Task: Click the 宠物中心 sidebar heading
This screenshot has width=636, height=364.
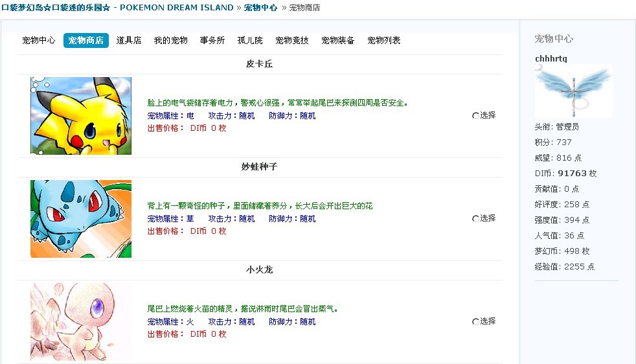Action: (x=554, y=39)
